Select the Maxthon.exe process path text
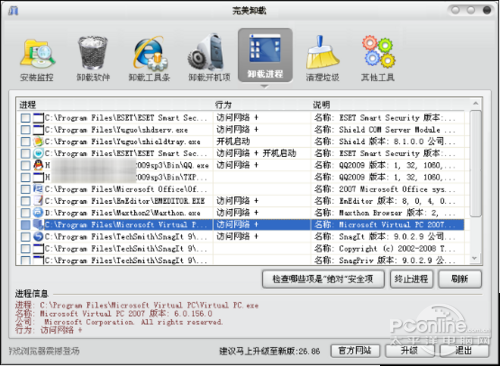Viewport: 500px width, 366px height. point(122,213)
